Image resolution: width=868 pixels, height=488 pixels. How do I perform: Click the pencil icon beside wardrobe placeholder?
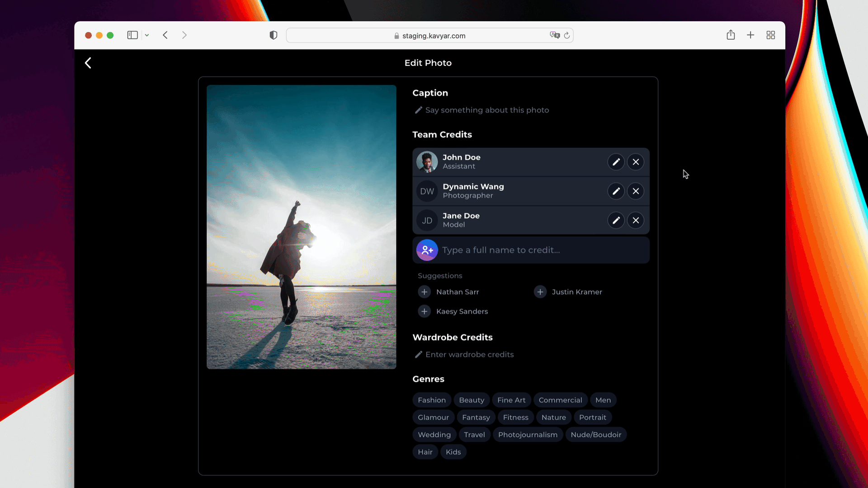click(x=419, y=355)
